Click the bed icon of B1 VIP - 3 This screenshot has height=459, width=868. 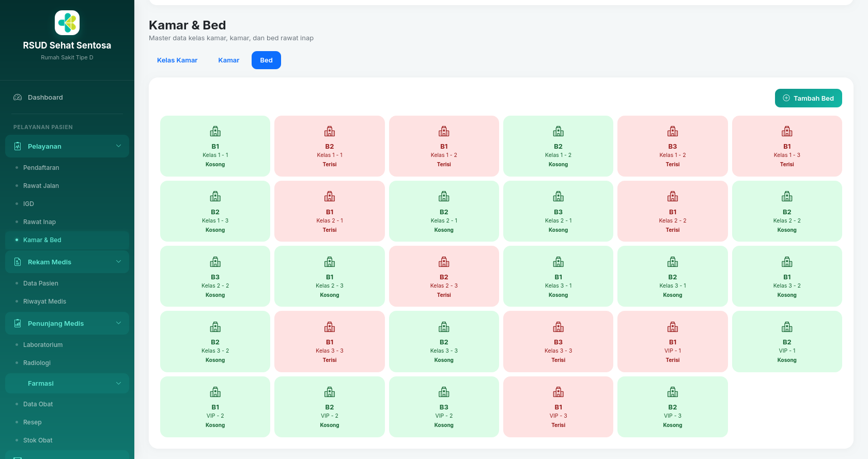click(x=559, y=392)
